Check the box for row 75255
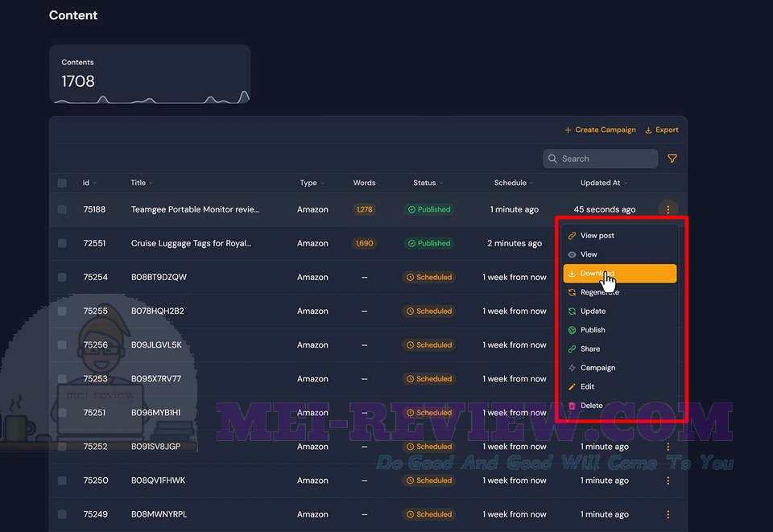The height and width of the screenshot is (532, 773). pos(62,311)
